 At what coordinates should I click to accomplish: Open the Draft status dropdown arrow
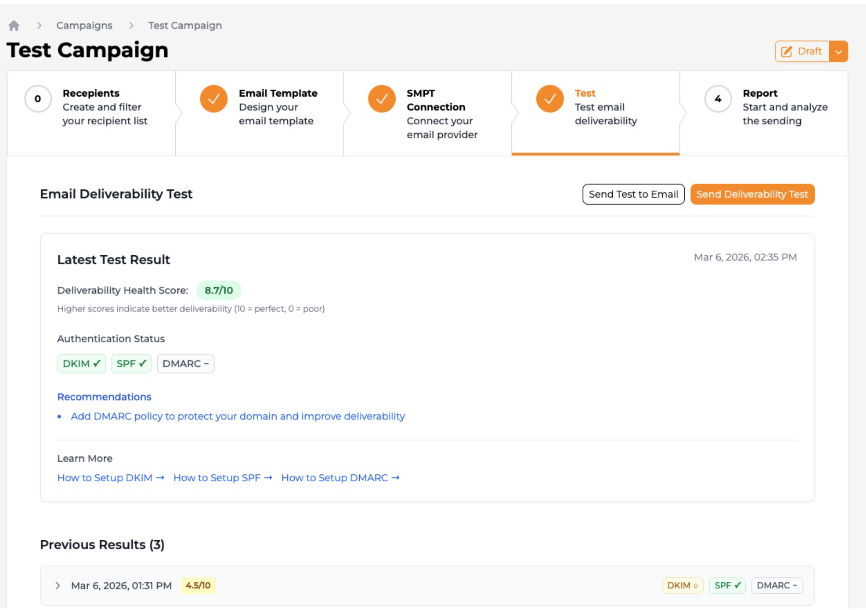click(839, 51)
